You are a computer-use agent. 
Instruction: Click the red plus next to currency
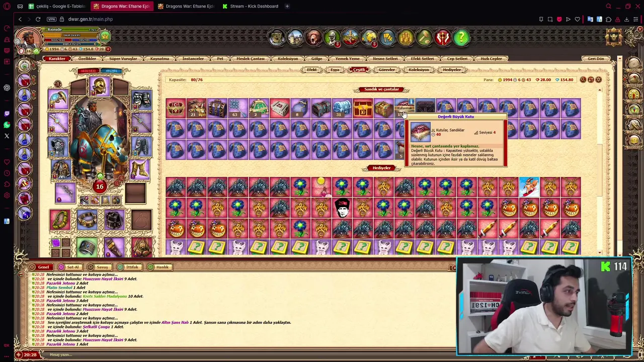(108, 49)
